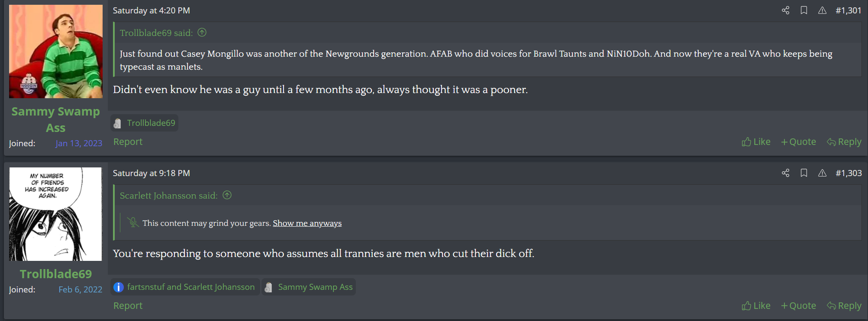Bookmark post #1,303
The image size is (868, 321).
(804, 173)
